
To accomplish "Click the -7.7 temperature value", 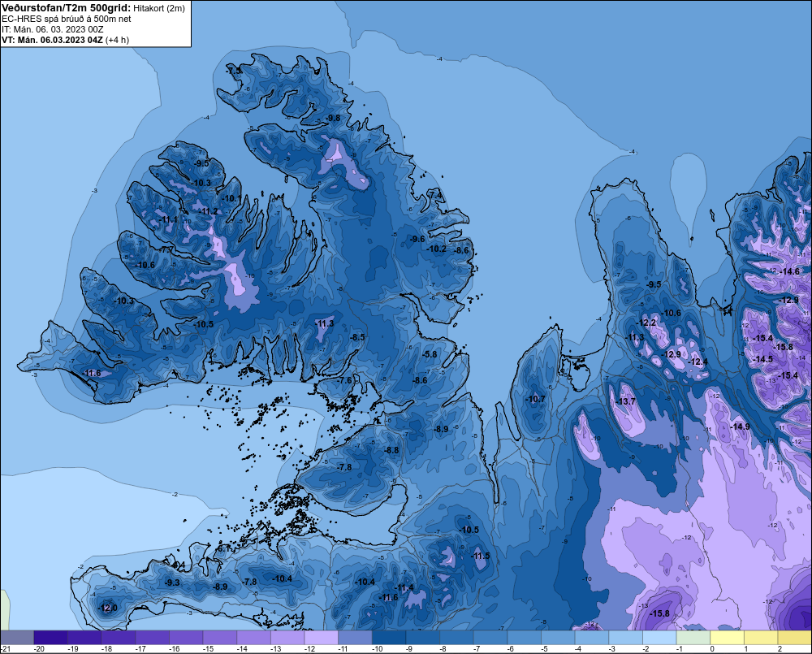I will (166, 249).
